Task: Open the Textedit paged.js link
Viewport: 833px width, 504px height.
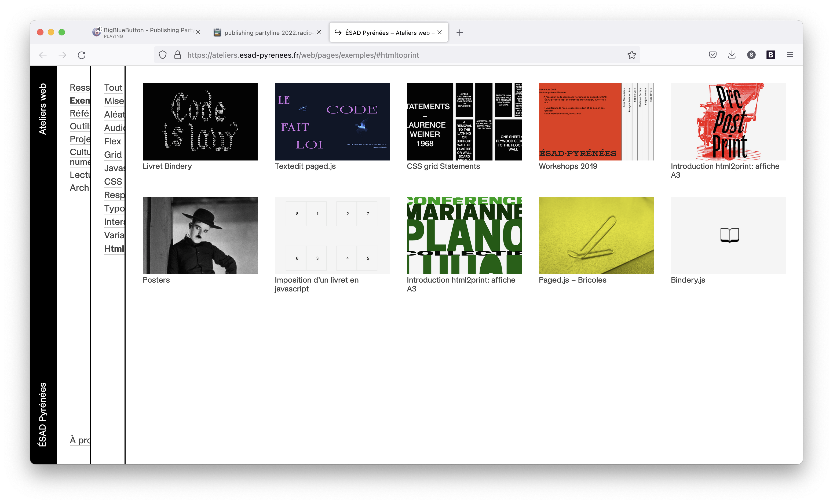Action: click(x=305, y=166)
